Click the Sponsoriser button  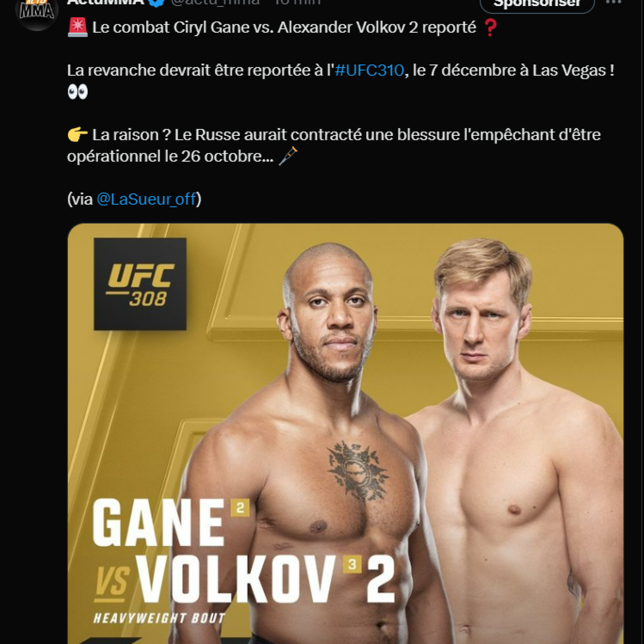(537, 4)
